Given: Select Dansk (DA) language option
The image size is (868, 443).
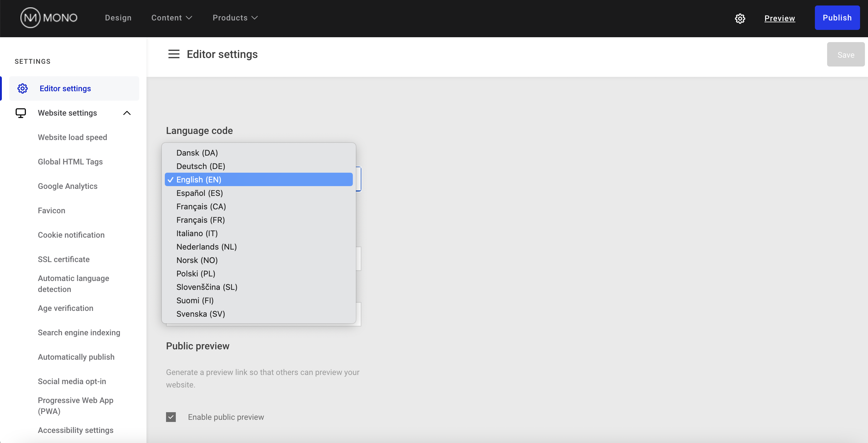Looking at the screenshot, I should coord(259,153).
